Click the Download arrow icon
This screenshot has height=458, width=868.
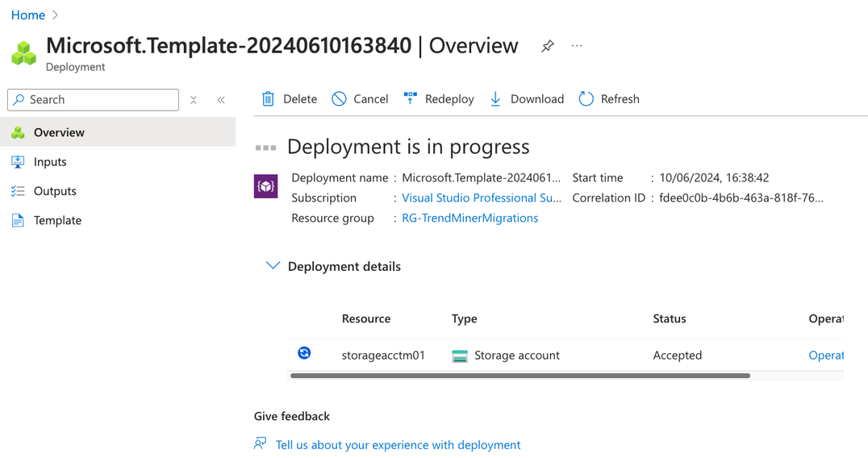(x=495, y=99)
